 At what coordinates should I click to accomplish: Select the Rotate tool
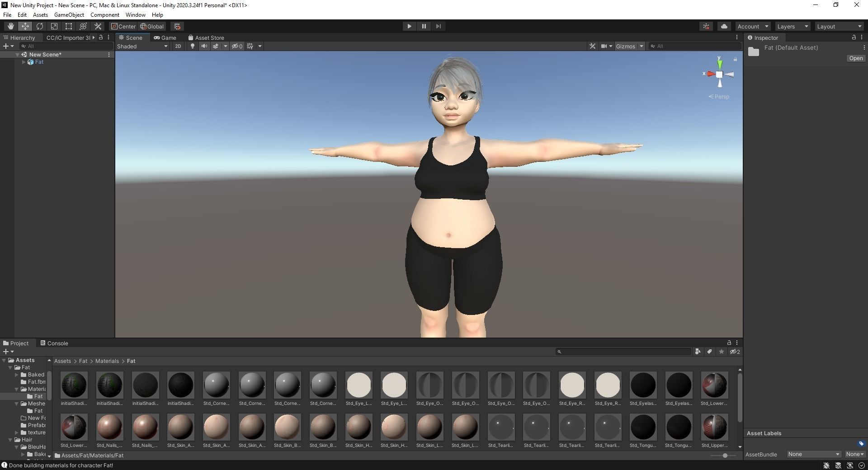tap(39, 26)
